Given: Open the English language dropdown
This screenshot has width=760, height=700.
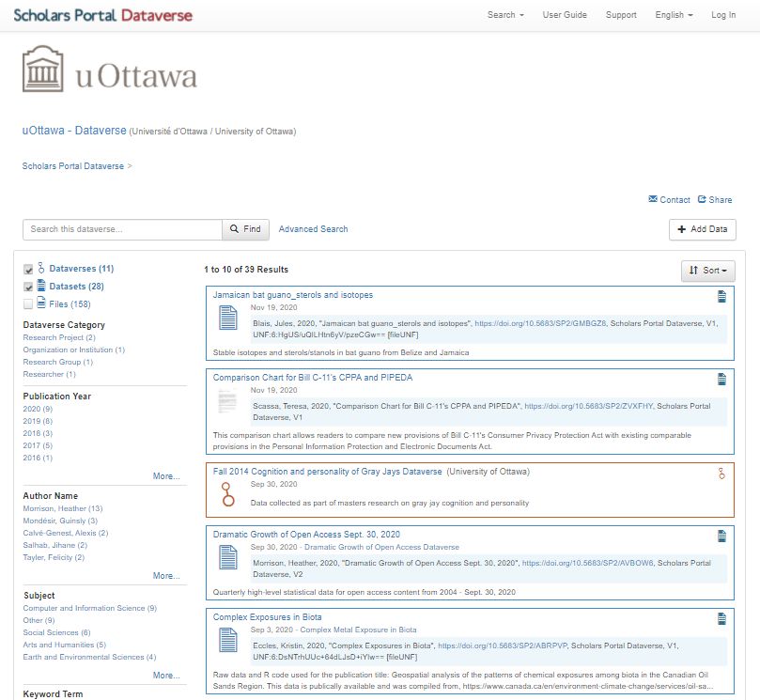Looking at the screenshot, I should pyautogui.click(x=674, y=15).
